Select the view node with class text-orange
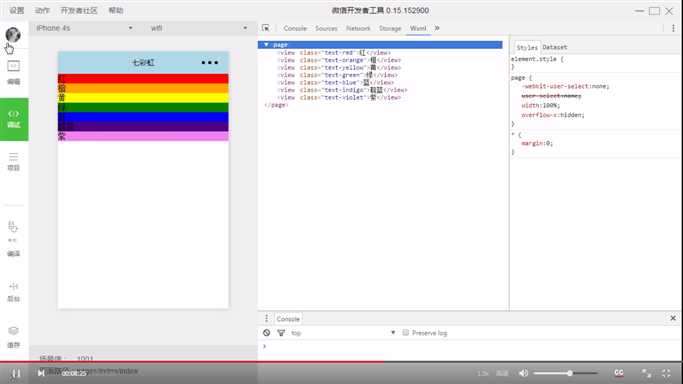Screen dimensions: 683x384 click(x=339, y=60)
